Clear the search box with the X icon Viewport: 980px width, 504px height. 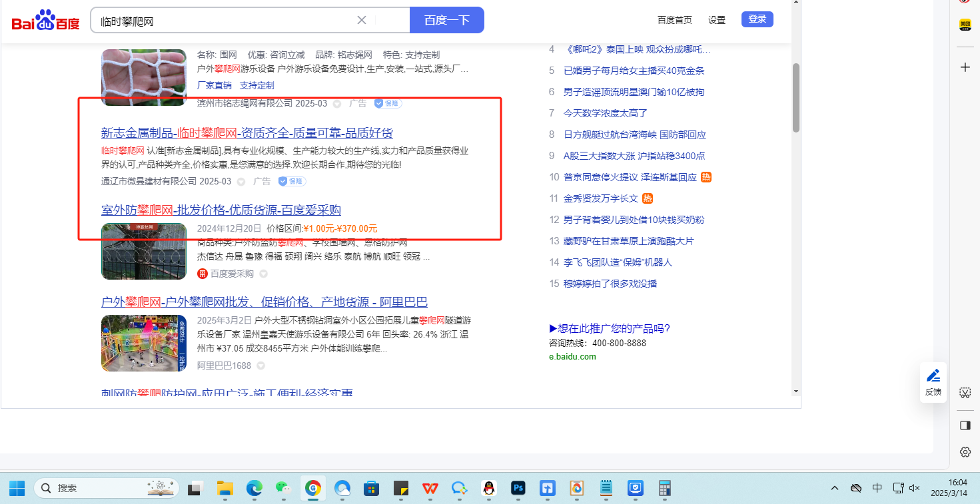[x=362, y=20]
